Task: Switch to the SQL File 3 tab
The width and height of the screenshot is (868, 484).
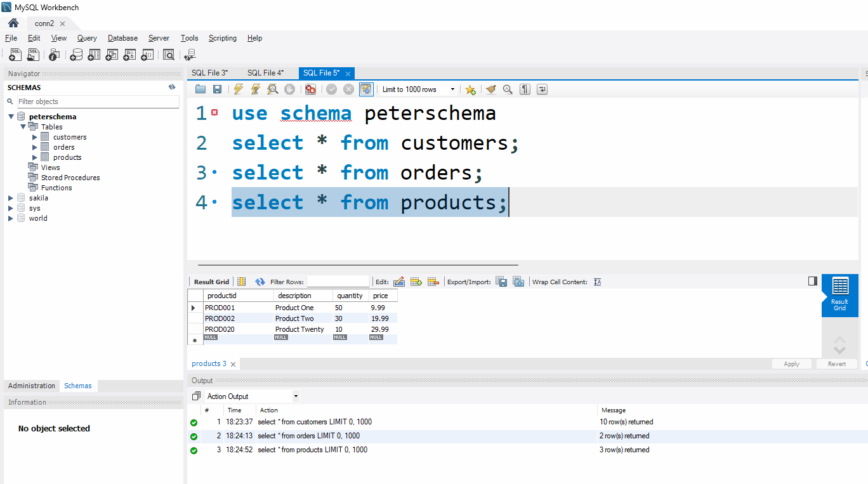Action: point(209,73)
